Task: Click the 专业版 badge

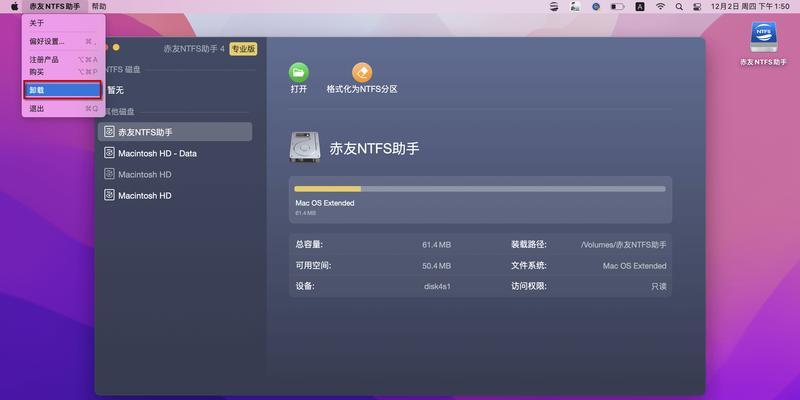Action: point(243,49)
